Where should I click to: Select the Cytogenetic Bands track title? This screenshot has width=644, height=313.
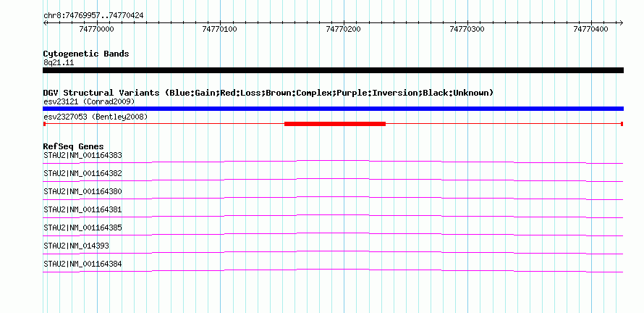[86, 54]
